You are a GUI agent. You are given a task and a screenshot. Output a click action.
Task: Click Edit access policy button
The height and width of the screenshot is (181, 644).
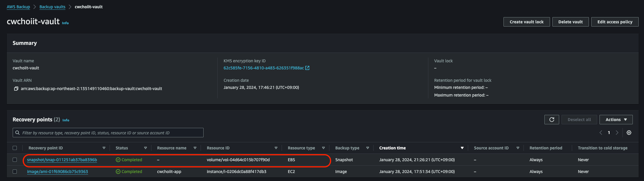(615, 22)
